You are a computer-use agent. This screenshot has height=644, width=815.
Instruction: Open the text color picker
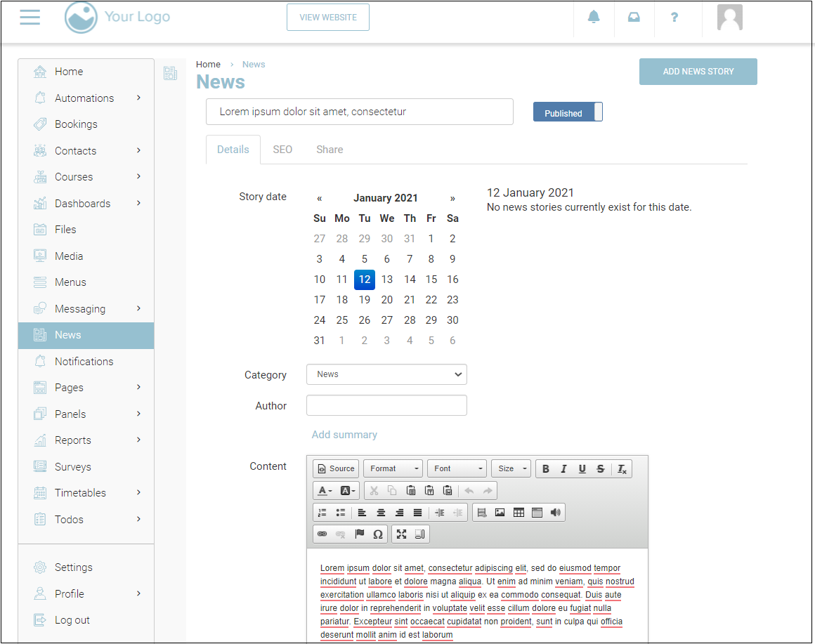tap(324, 491)
